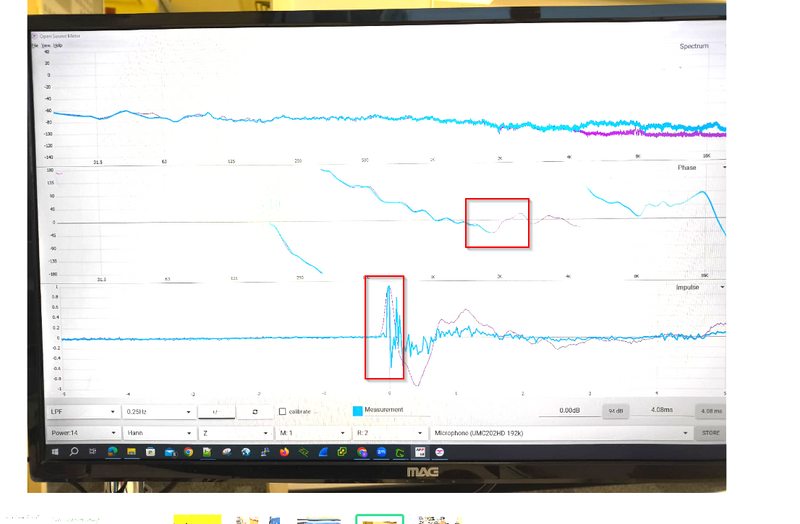
Task: Click the taskbar search magnifier icon
Action: coord(74,452)
